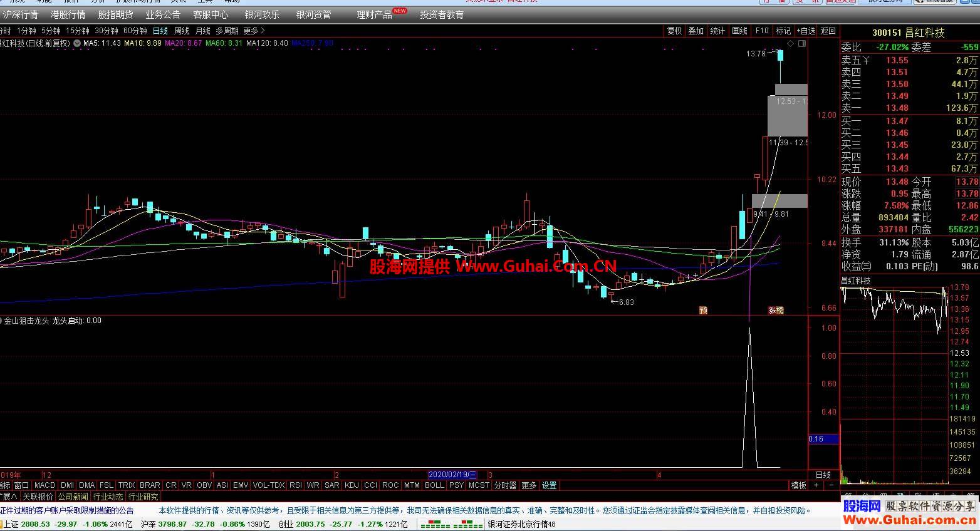
Task: Click the 返回 back button
Action: [x=828, y=31]
